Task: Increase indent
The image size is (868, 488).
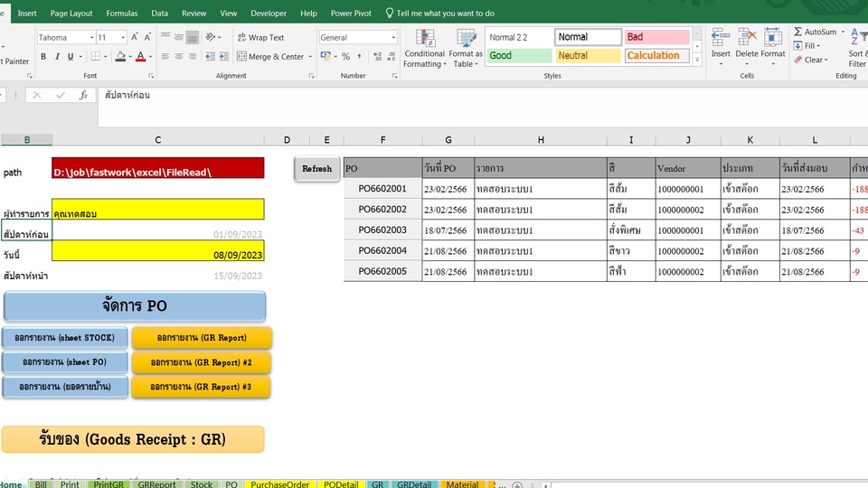Action: [223, 56]
